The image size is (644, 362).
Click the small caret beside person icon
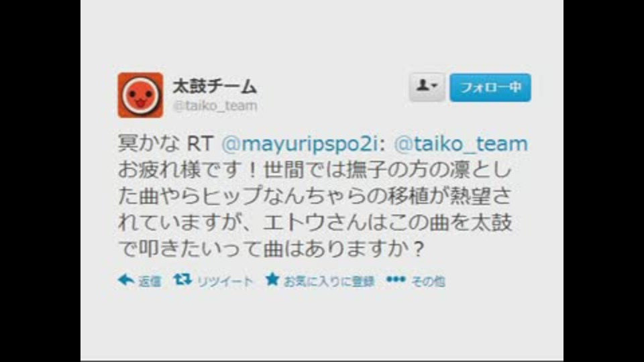coord(435,86)
